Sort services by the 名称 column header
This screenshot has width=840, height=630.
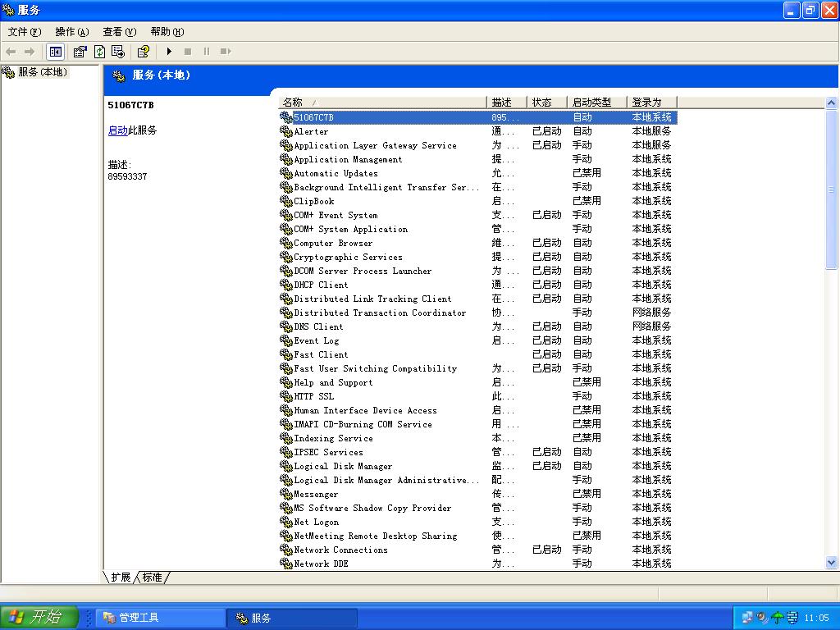coord(382,103)
